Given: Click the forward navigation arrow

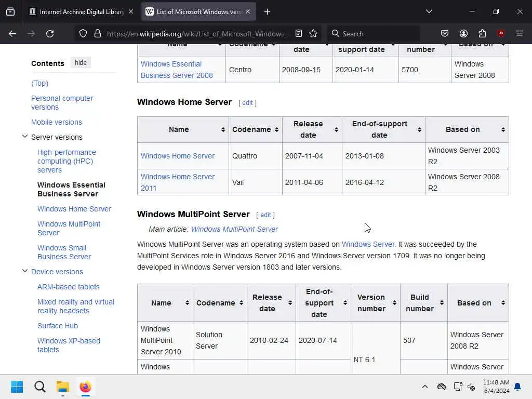Looking at the screenshot, I should click(x=31, y=34).
